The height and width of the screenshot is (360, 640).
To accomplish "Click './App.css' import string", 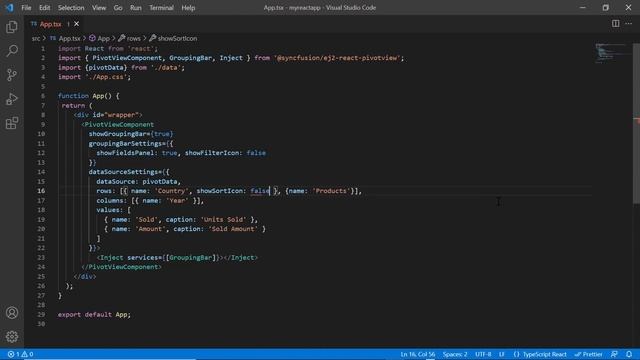I will click(x=106, y=77).
